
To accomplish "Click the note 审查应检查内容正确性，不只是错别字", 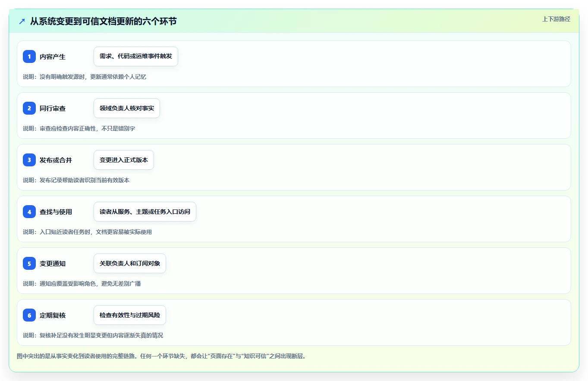I will click(x=87, y=128).
